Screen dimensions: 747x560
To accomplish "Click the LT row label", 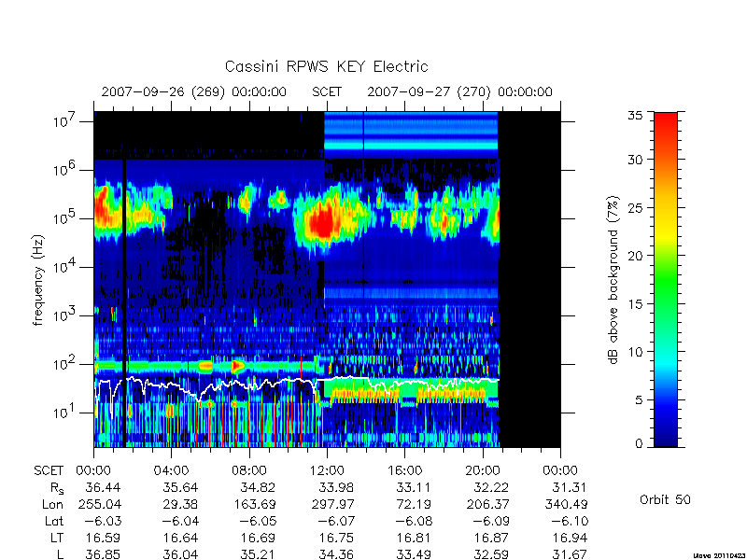I will pos(57,538).
